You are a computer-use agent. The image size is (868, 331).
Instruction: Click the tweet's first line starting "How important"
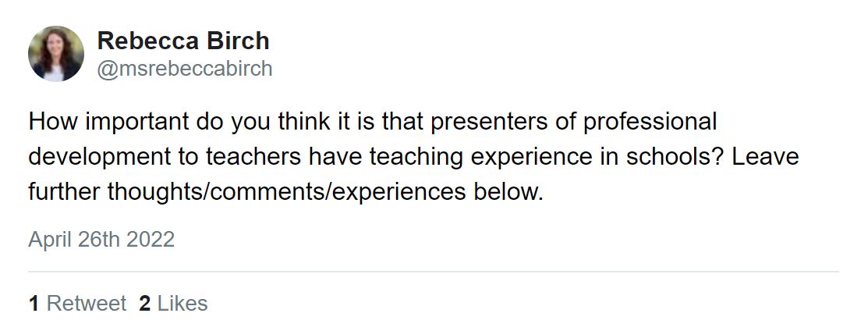[372, 123]
